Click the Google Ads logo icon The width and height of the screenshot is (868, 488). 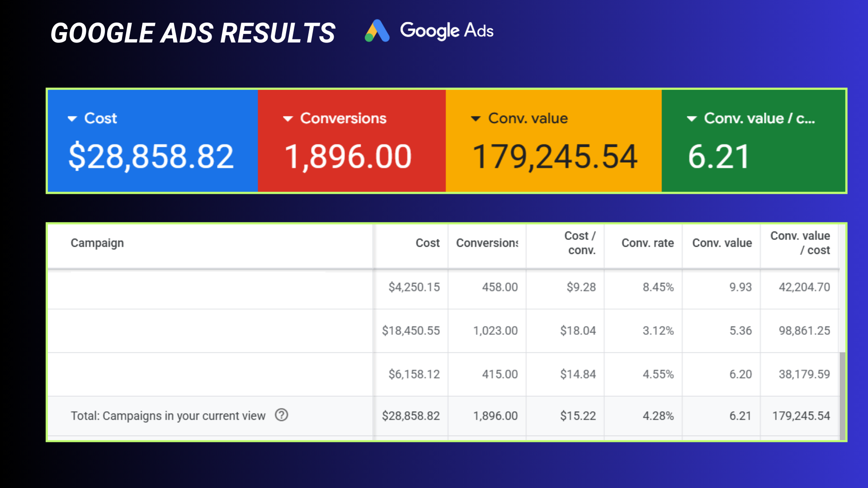pos(377,31)
